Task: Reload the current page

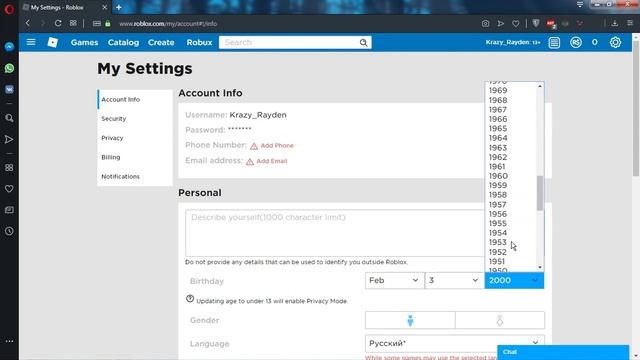Action: 58,23
